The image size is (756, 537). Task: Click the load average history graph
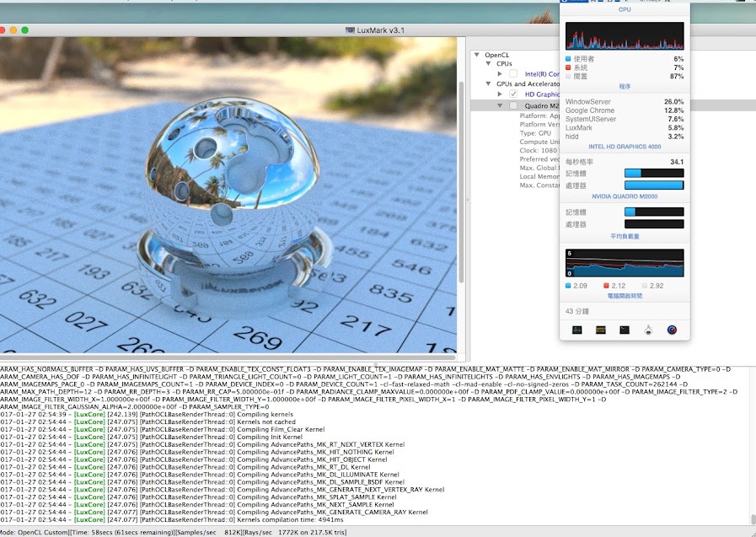[x=625, y=263]
